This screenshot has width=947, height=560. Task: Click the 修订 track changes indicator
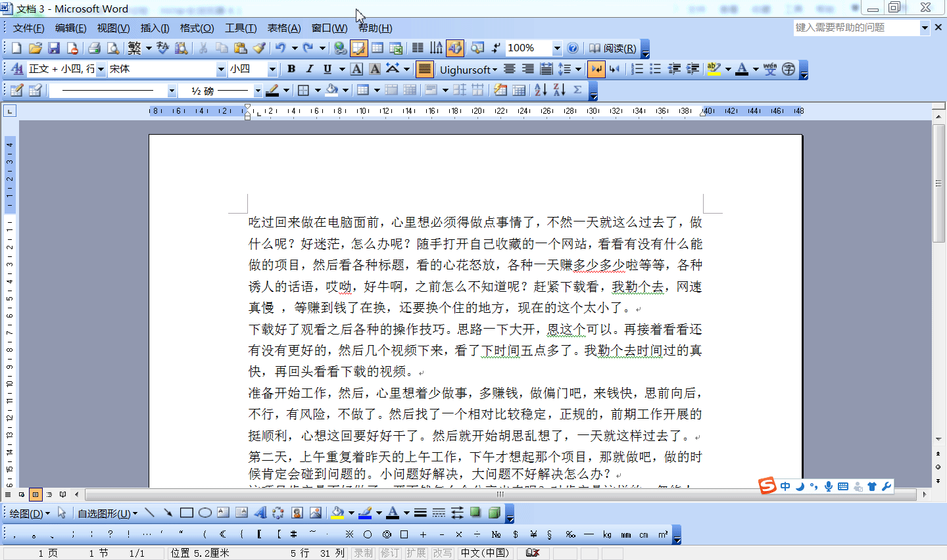[x=389, y=553]
